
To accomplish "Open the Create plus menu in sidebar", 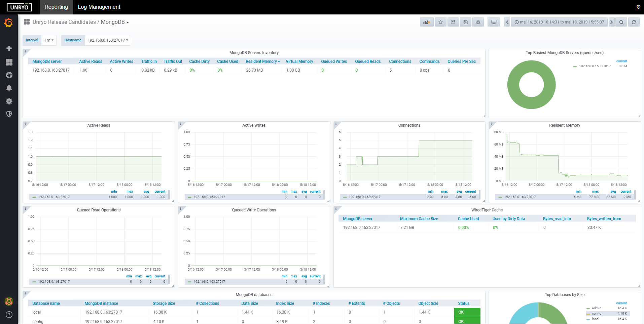I will click(9, 48).
